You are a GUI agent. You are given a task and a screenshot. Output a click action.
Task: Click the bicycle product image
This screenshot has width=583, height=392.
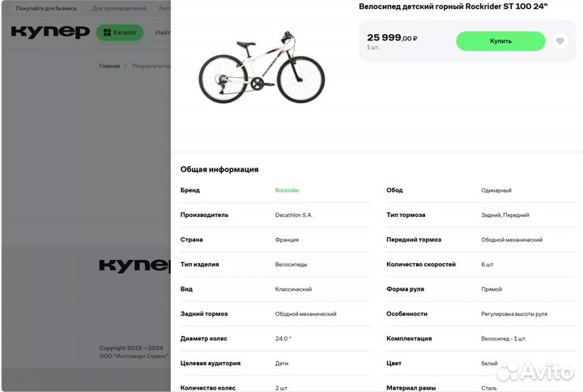coord(262,67)
